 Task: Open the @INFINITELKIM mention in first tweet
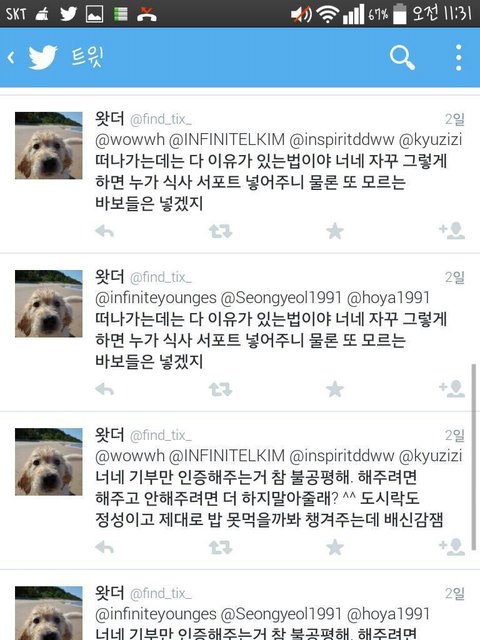point(227,140)
